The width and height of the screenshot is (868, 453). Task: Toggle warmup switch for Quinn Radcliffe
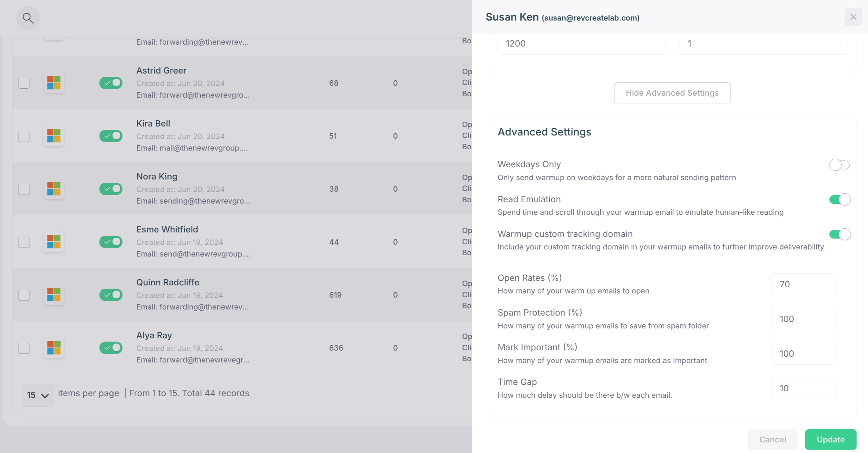110,295
